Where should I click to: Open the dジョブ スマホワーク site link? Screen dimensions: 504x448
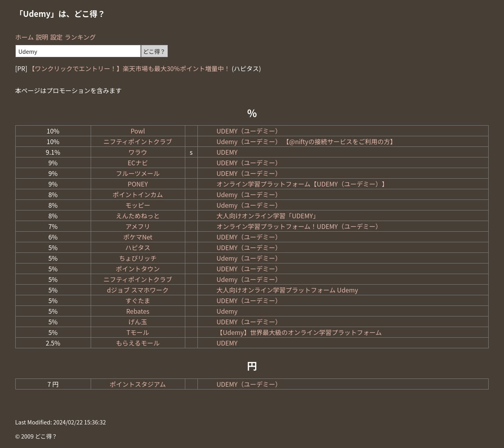(138, 290)
